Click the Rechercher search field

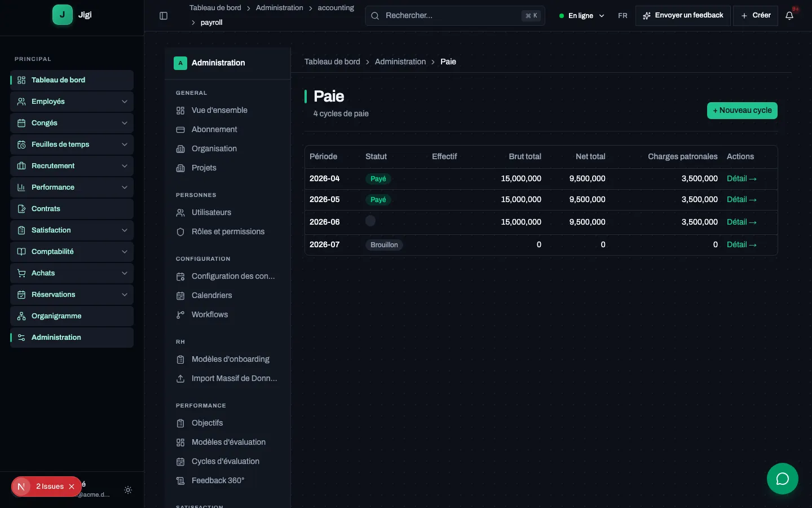pyautogui.click(x=455, y=16)
